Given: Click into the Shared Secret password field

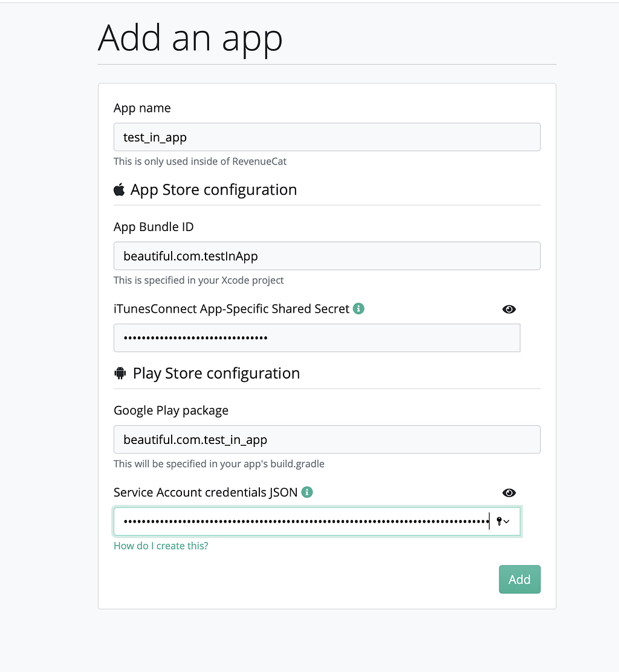Looking at the screenshot, I should (316, 338).
